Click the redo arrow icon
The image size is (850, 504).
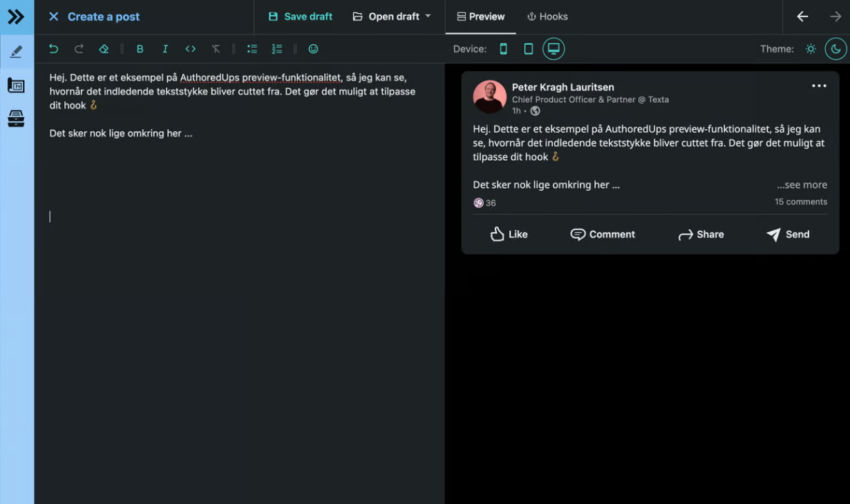coord(79,49)
